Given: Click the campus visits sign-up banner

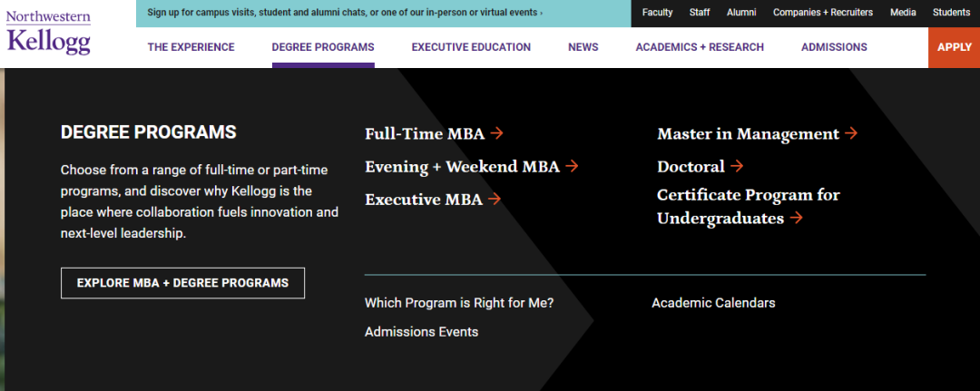Looking at the screenshot, I should pos(345,13).
